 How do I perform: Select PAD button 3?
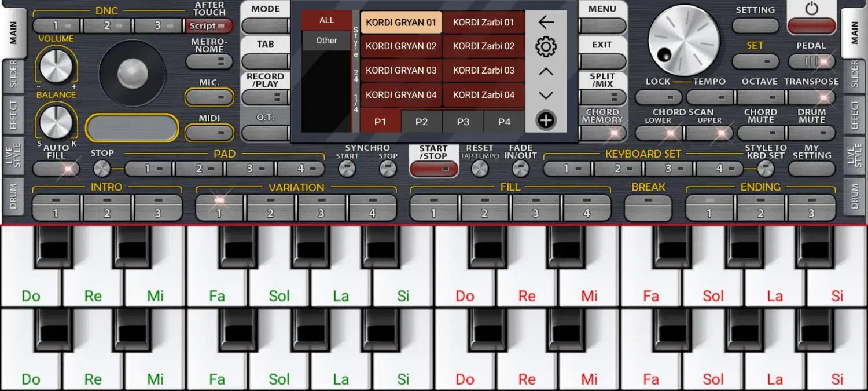click(x=250, y=169)
